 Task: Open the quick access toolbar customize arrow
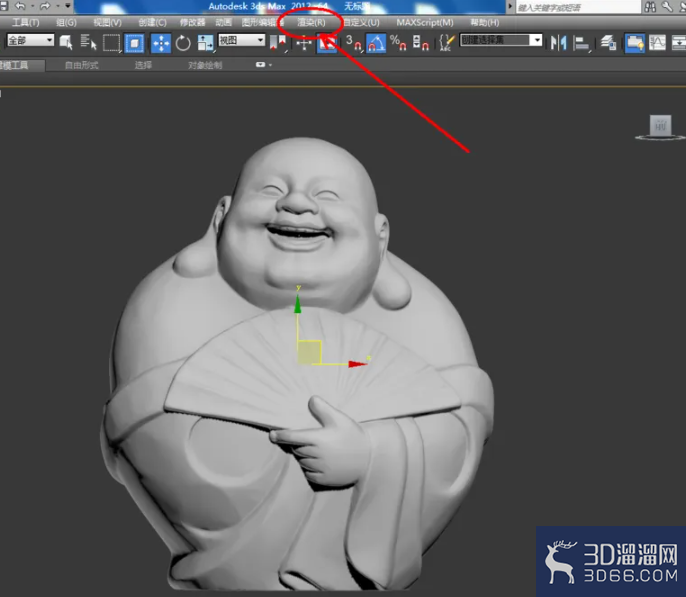tap(68, 6)
